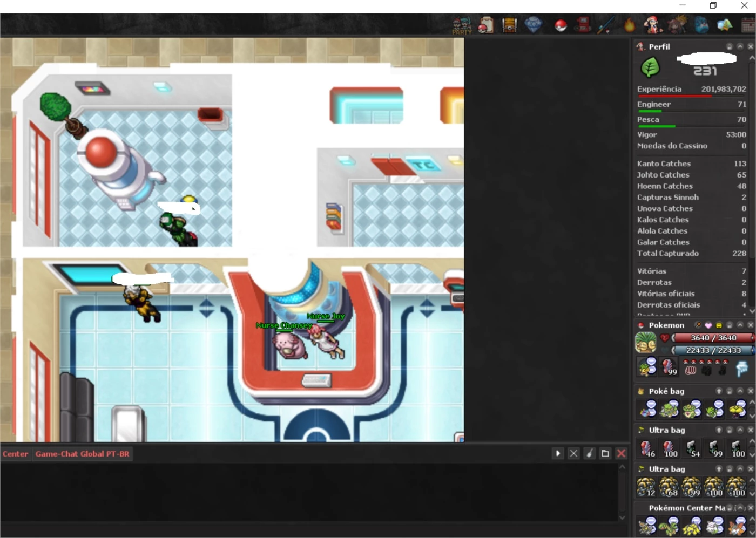Image resolution: width=756 pixels, height=538 pixels.
Task: Collapse the Perfil panel
Action: 740,46
